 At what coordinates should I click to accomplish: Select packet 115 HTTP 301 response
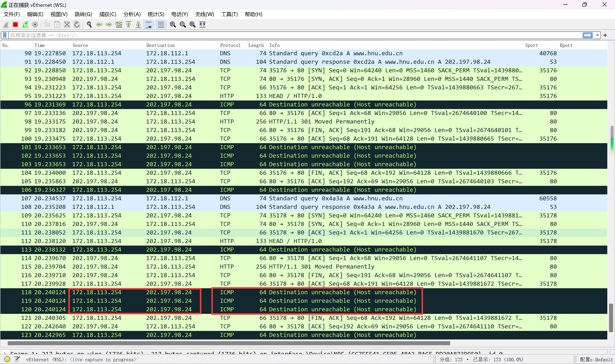(304, 267)
